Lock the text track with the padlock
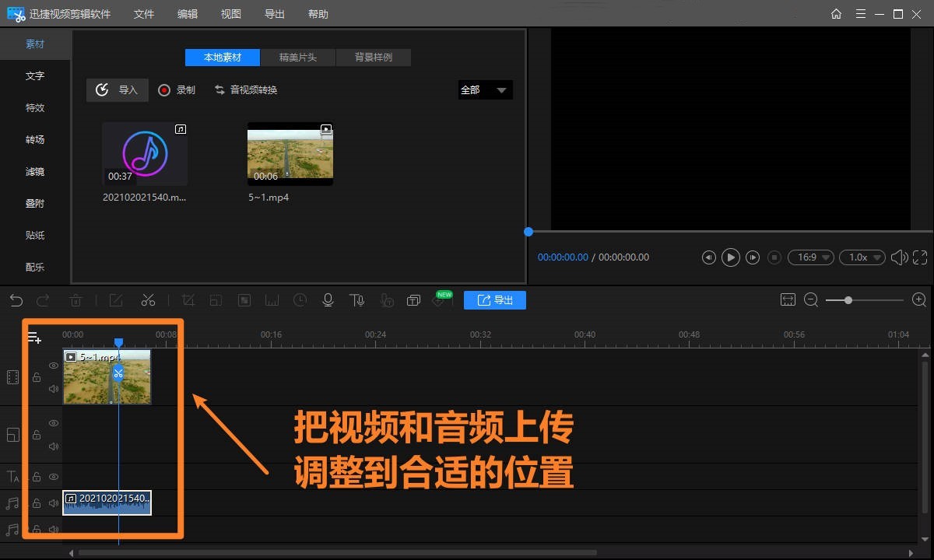The width and height of the screenshot is (934, 560). point(37,477)
